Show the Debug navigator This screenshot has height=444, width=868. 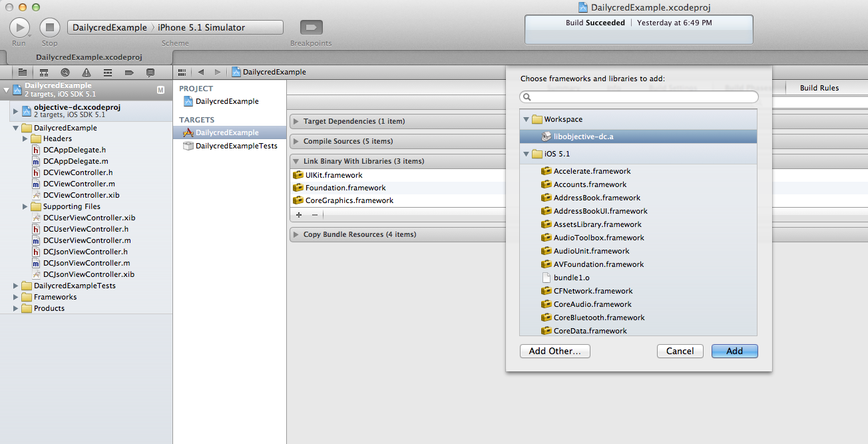coord(108,72)
